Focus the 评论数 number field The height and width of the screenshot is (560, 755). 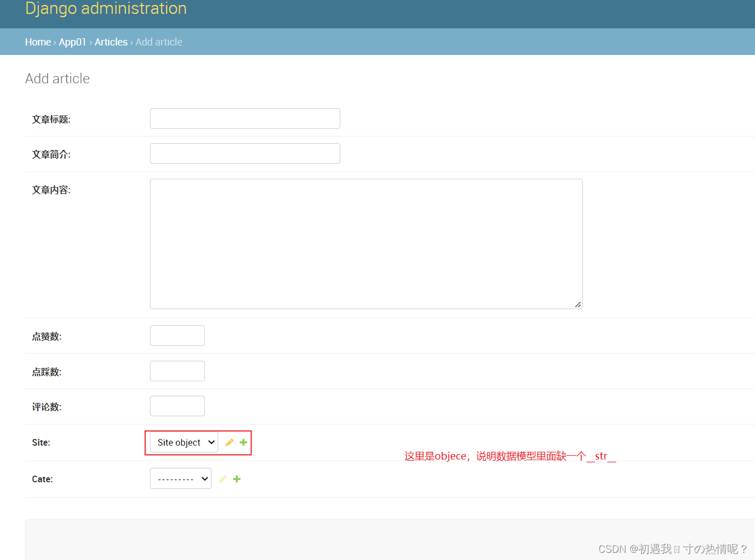(x=177, y=406)
